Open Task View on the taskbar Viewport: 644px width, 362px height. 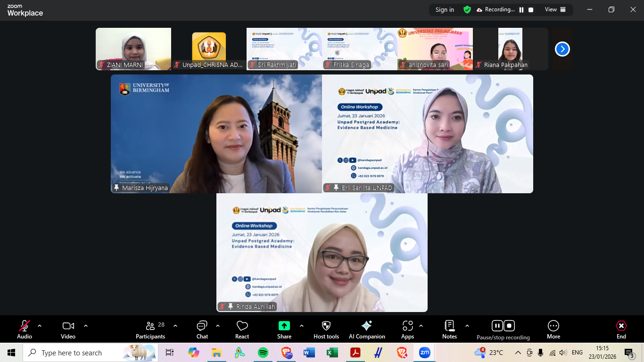pos(170,353)
